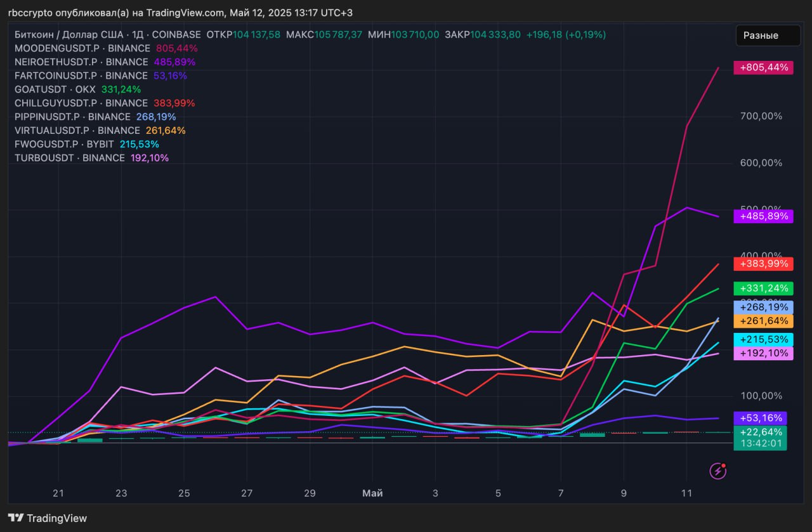The width and height of the screenshot is (812, 532).
Task: Click the 192,10% value in the TURBO legend
Action: pyautogui.click(x=150, y=158)
